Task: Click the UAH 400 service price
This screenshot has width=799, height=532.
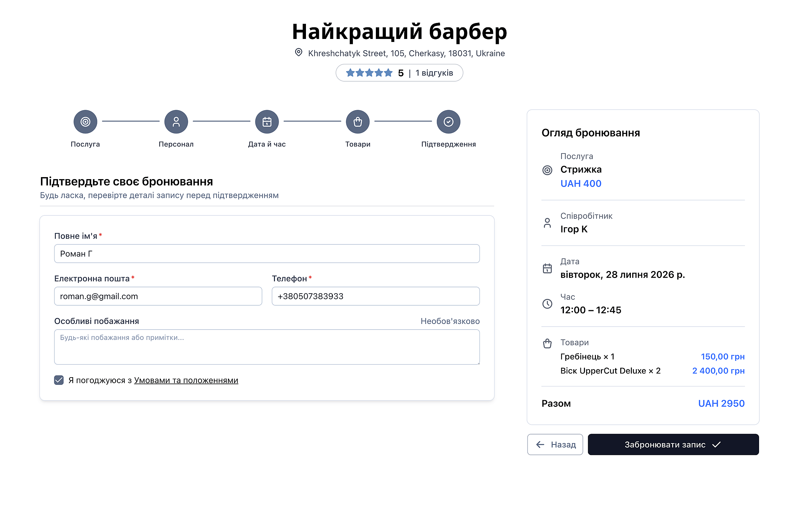Action: click(x=581, y=183)
